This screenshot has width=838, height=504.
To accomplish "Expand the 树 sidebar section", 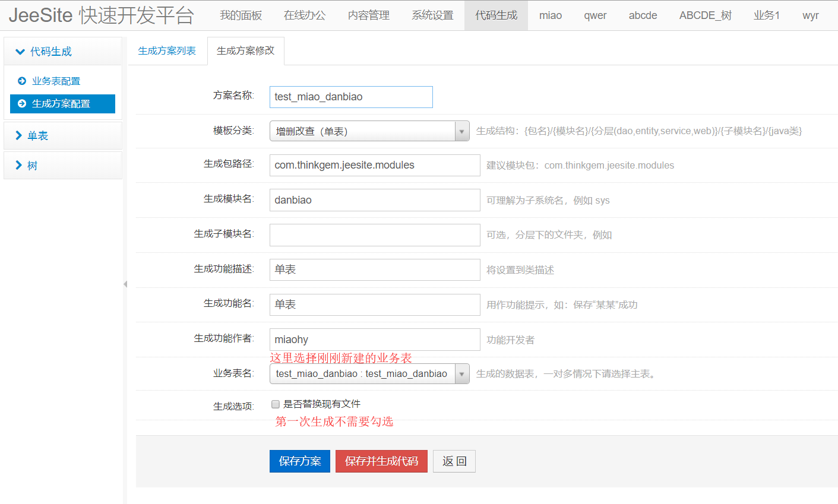I will click(63, 165).
